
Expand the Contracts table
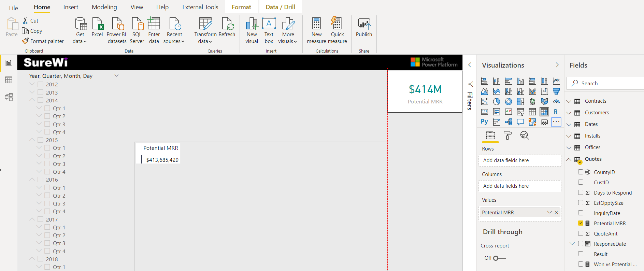[569, 101]
